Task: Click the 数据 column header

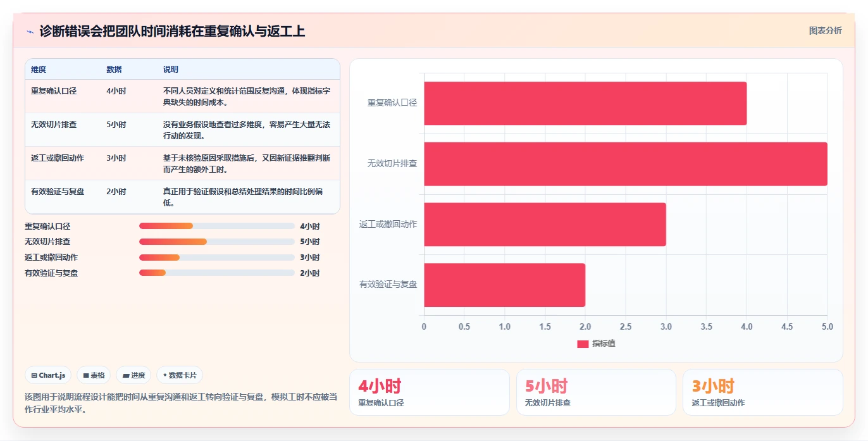Action: [115, 70]
